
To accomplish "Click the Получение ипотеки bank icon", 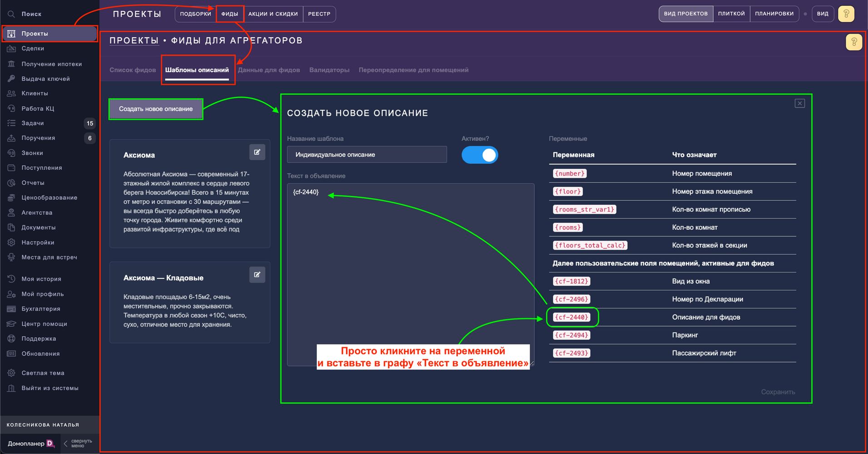I will 11,64.
